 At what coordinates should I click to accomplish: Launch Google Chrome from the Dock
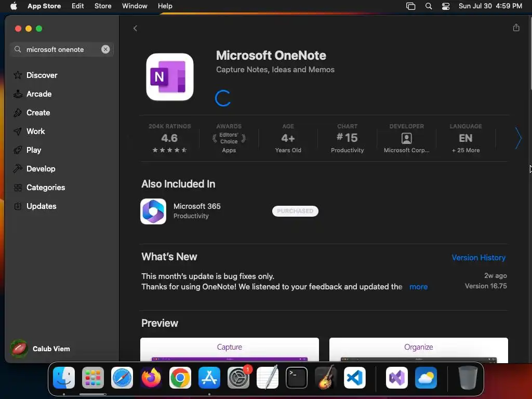[x=180, y=378]
